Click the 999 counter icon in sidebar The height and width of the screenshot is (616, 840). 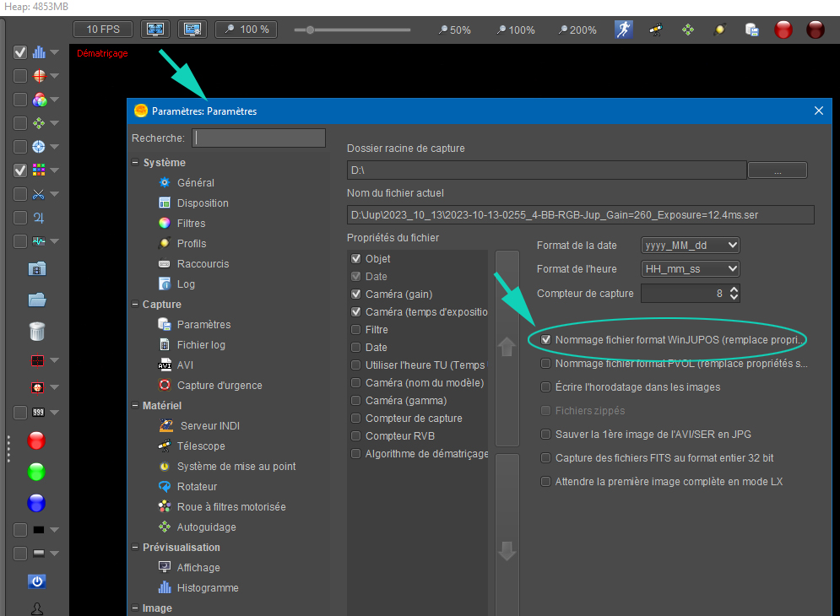click(39, 413)
